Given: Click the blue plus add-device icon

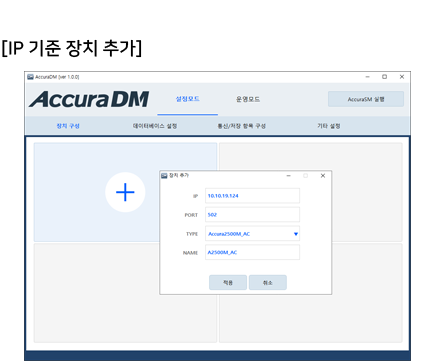Looking at the screenshot, I should pos(125,192).
